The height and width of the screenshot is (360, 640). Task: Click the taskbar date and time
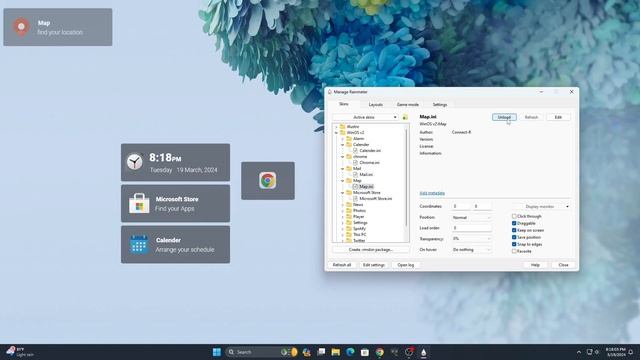[616, 352]
